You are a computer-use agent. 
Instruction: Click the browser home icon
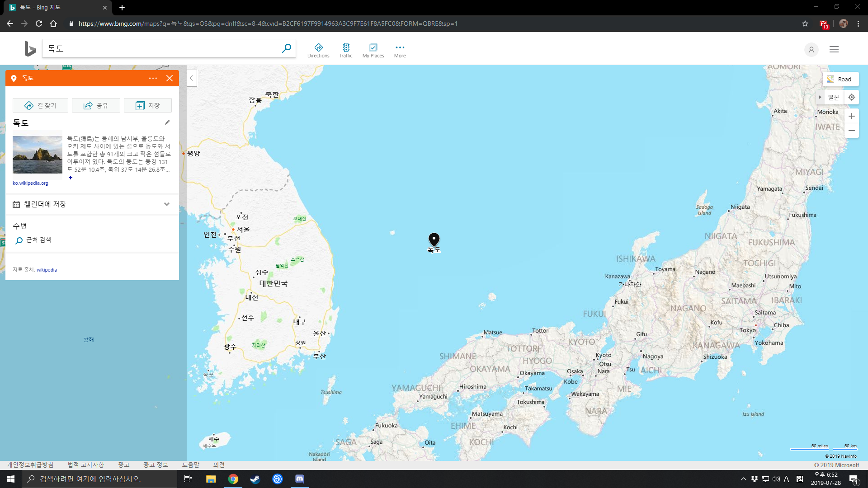click(53, 23)
